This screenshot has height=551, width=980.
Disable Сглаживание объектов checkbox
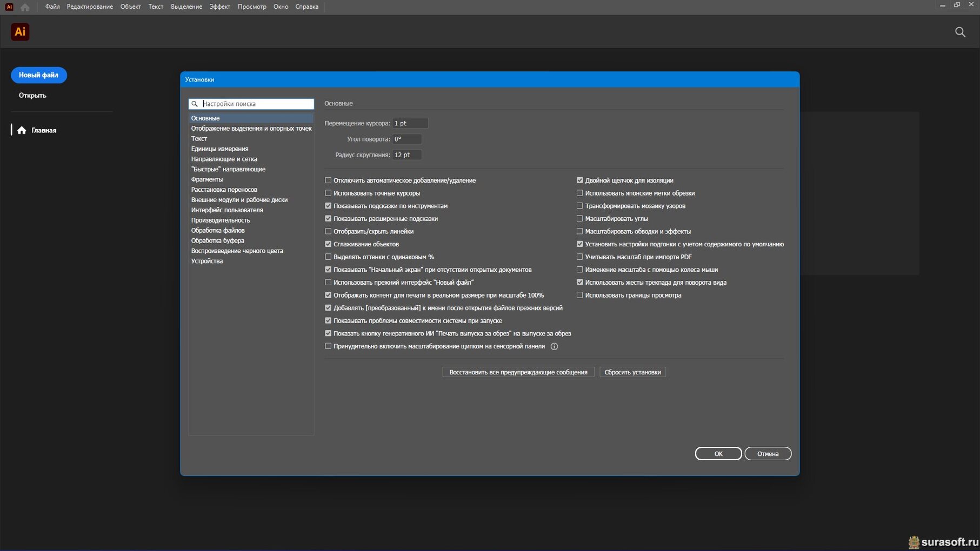[328, 244]
